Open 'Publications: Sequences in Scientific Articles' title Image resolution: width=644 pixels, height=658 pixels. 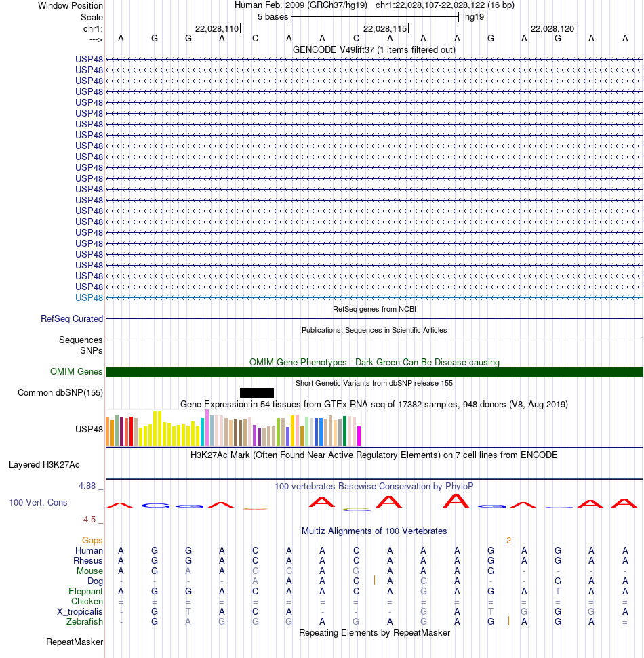tap(374, 330)
